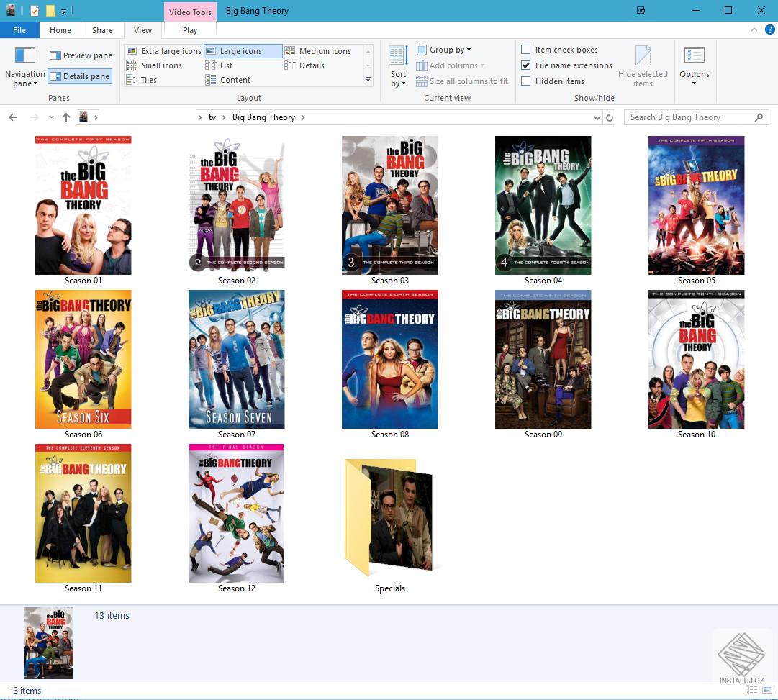Refresh the current folder

(x=610, y=117)
